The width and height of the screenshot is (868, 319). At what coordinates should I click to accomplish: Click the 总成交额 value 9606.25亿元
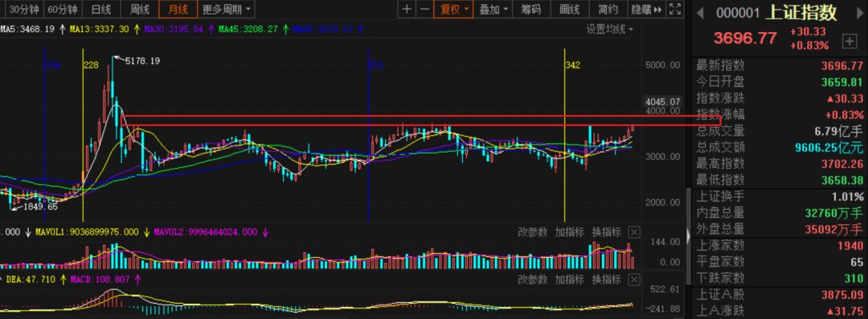[x=829, y=148]
